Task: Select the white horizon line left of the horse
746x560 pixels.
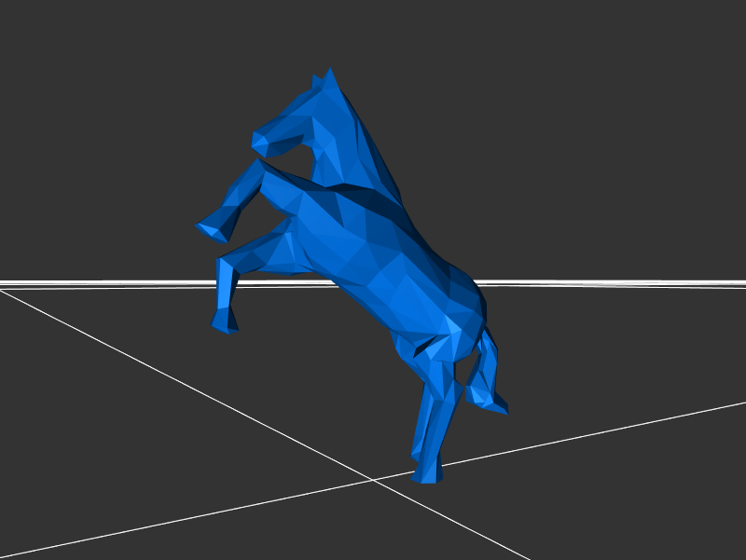Action: point(93,282)
